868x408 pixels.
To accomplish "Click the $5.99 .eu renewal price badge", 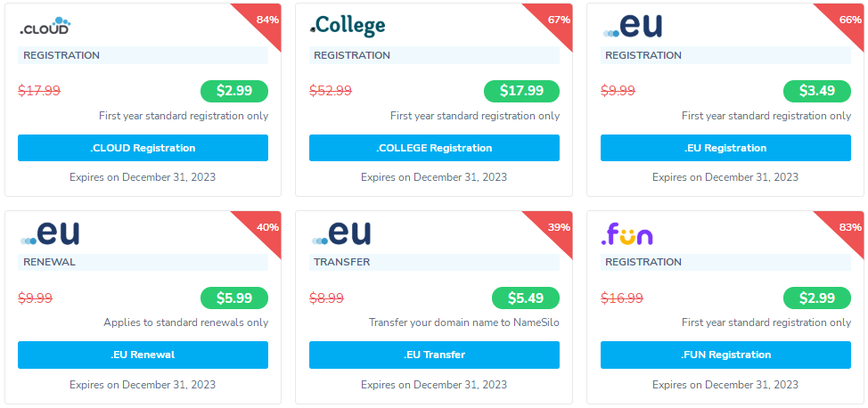I will click(x=234, y=298).
